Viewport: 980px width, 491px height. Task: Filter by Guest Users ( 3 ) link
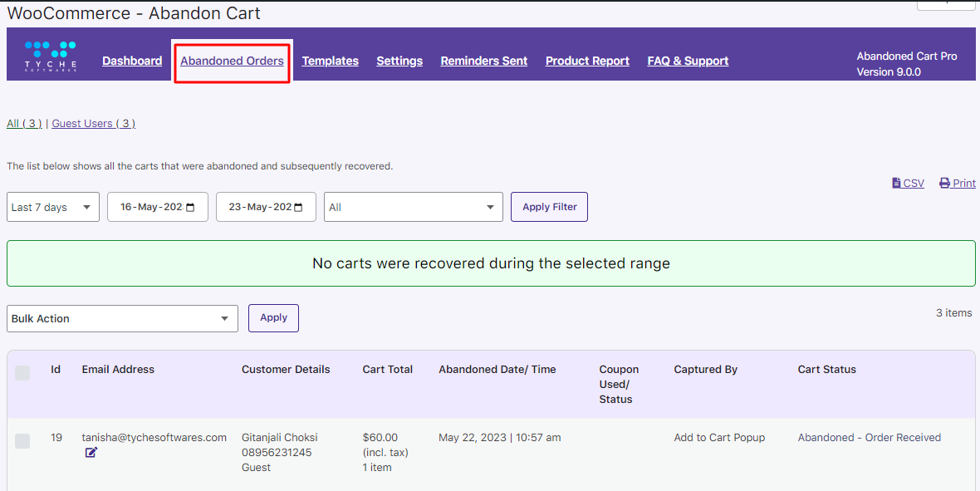94,123
